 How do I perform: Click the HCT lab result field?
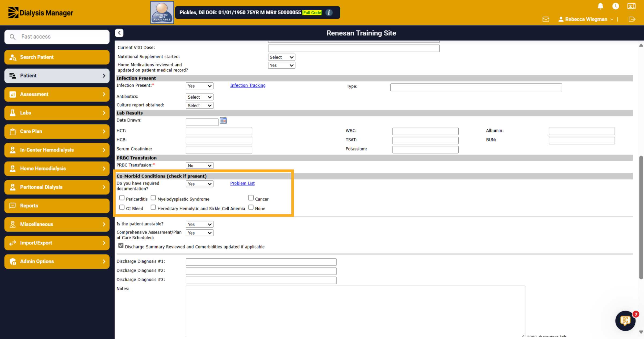[x=219, y=131]
